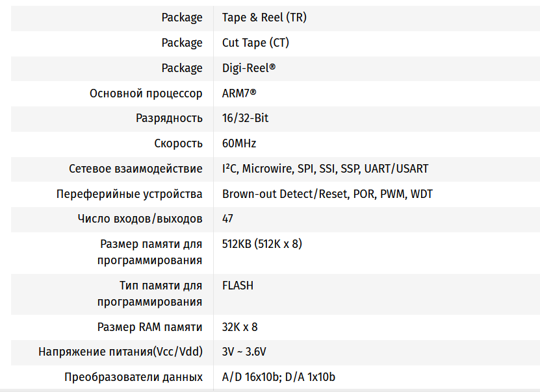
Task: Select the Переферийные устройства label
Action: click(x=129, y=194)
